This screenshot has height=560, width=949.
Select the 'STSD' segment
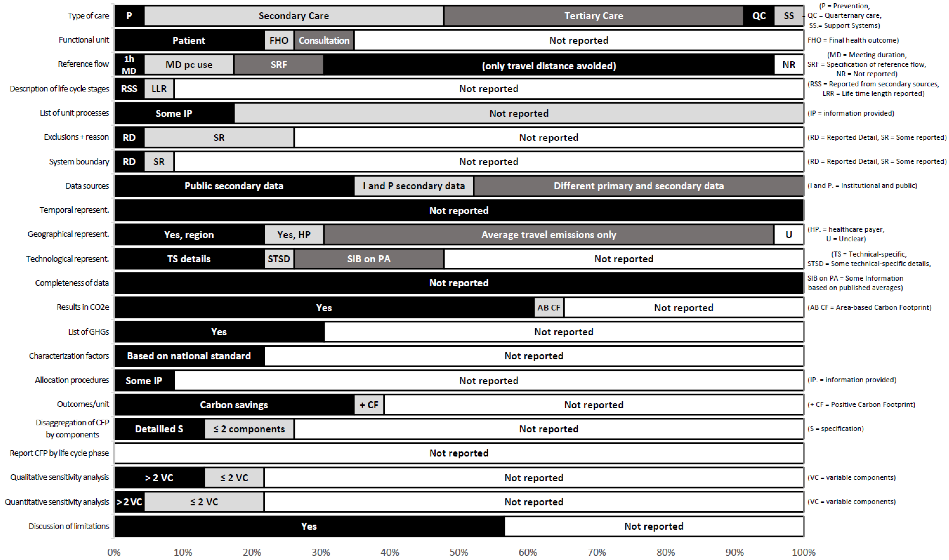(x=279, y=259)
